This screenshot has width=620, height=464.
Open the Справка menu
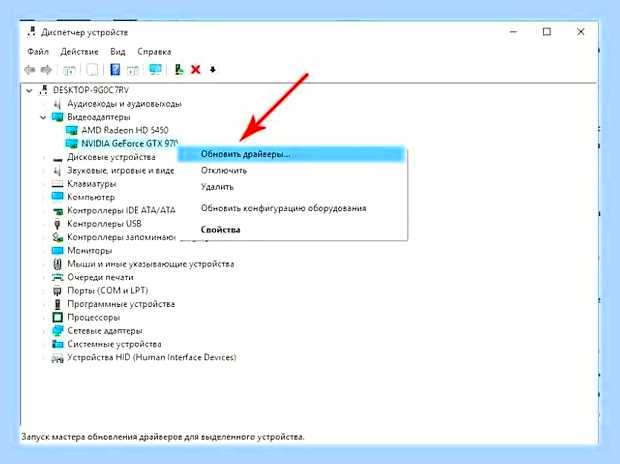154,52
